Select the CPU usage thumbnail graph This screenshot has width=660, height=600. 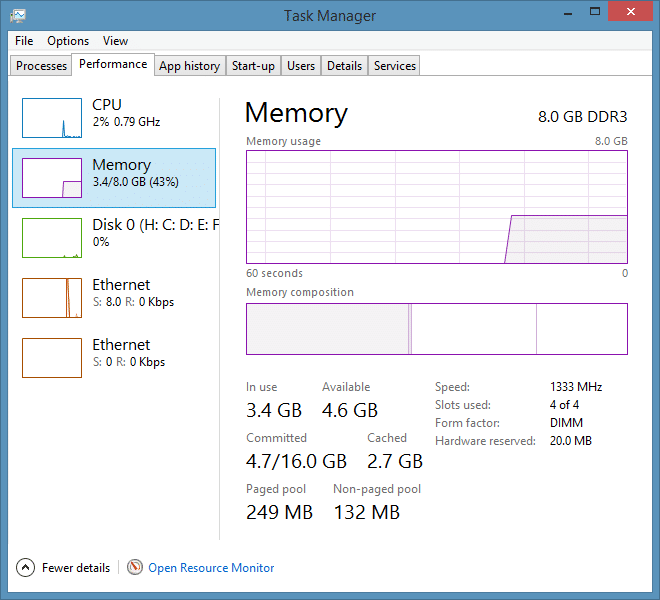[52, 118]
